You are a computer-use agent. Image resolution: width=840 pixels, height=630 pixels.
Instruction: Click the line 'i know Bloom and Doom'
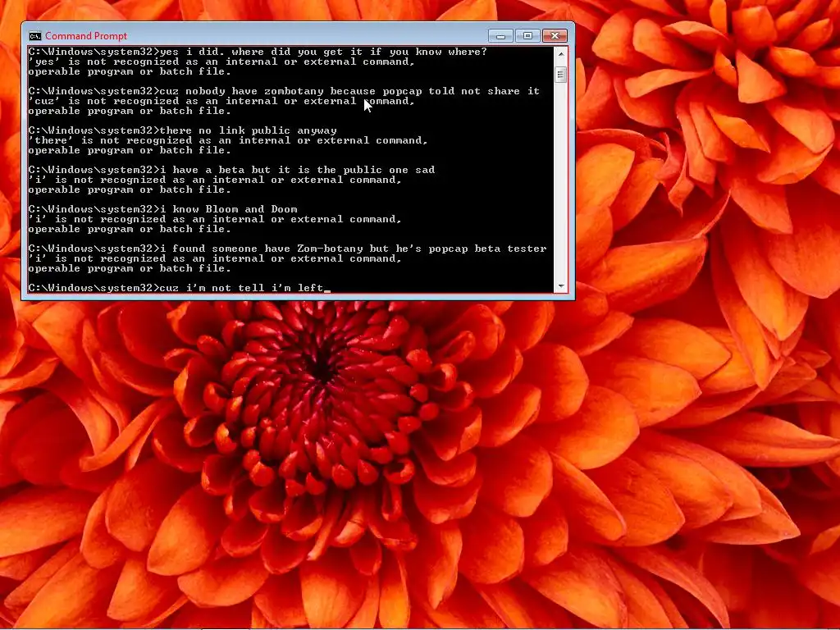click(163, 209)
